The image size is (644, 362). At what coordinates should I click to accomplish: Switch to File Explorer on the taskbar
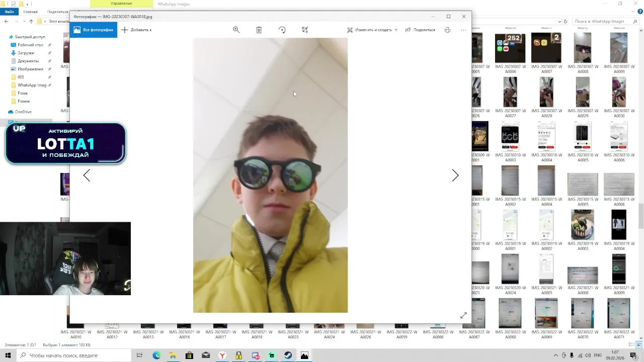coord(173,355)
